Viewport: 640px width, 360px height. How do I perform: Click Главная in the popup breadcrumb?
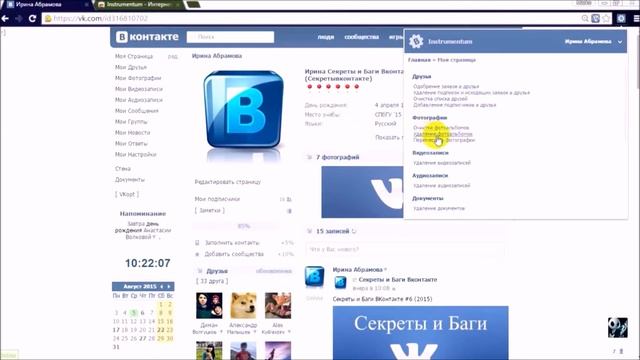(x=419, y=60)
